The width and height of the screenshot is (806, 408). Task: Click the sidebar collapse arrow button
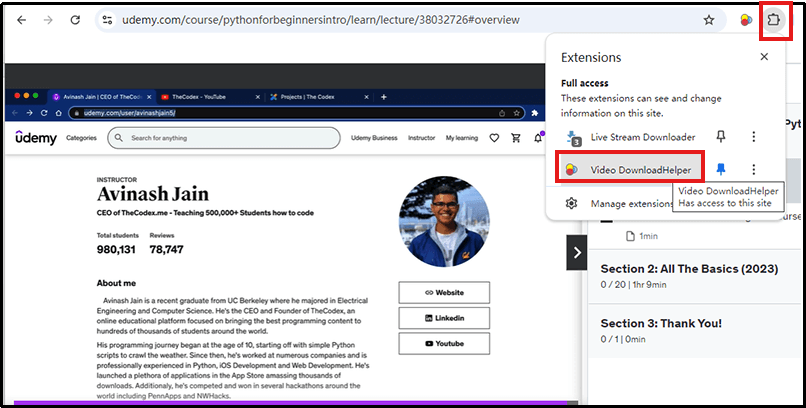point(576,253)
